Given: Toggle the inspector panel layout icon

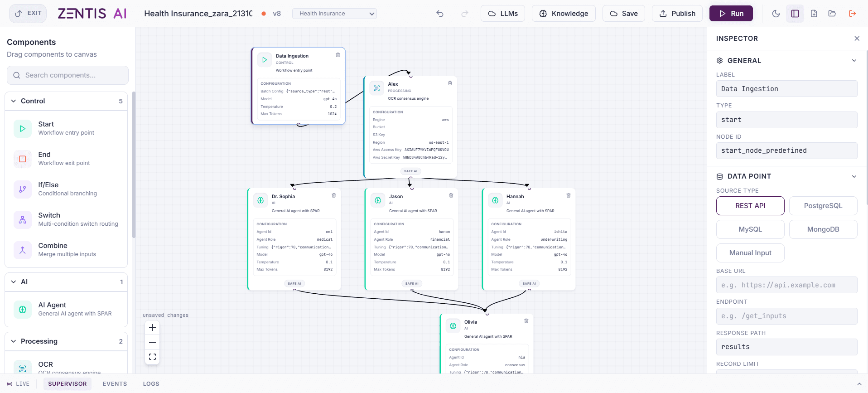Looking at the screenshot, I should click(x=795, y=14).
